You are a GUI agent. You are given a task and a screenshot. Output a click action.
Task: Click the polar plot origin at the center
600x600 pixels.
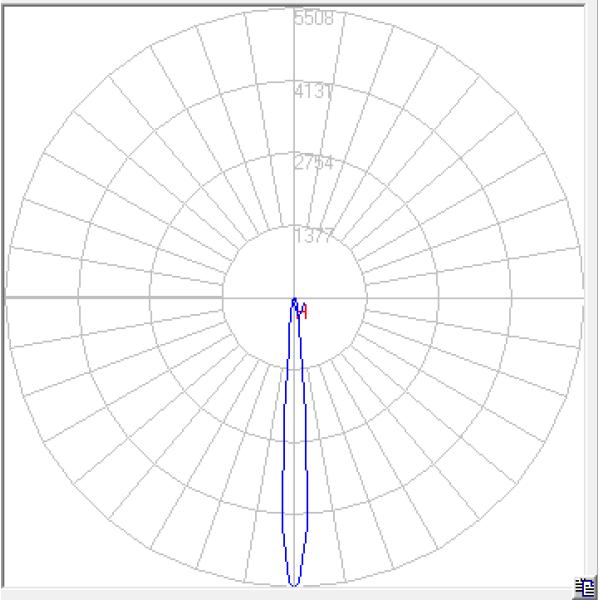[294, 297]
